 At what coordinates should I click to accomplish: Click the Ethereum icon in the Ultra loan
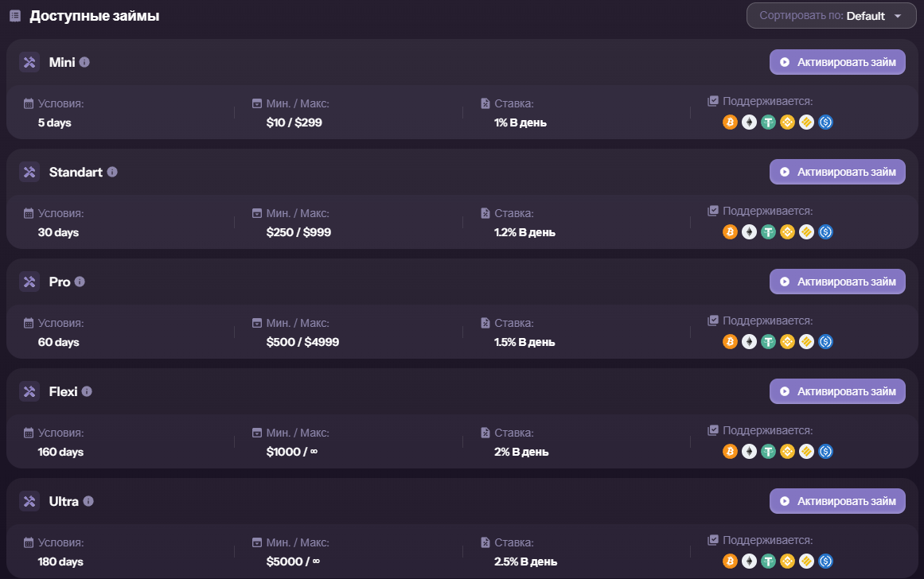point(749,562)
